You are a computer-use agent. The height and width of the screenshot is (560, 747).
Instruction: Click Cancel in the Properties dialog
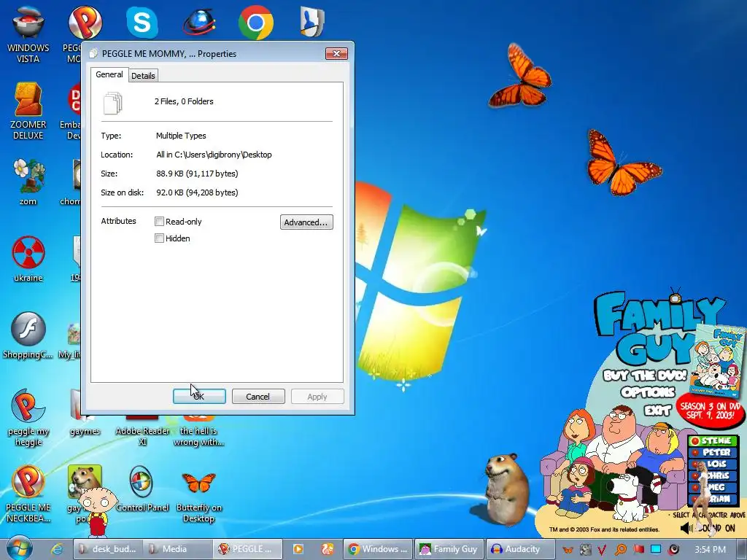258,396
